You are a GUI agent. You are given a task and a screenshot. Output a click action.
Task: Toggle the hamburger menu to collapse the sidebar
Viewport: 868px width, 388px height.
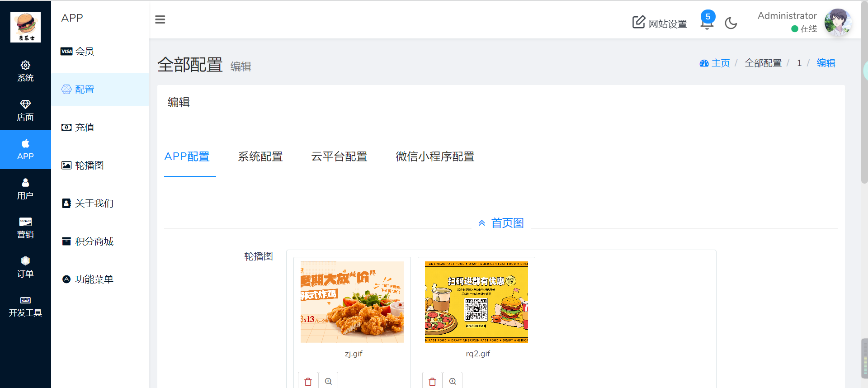160,19
